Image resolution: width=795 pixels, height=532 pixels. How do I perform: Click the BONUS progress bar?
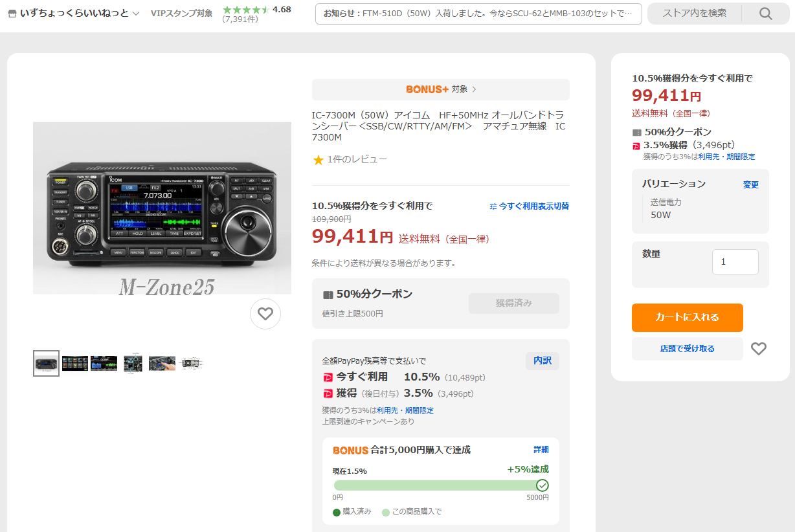(x=441, y=485)
